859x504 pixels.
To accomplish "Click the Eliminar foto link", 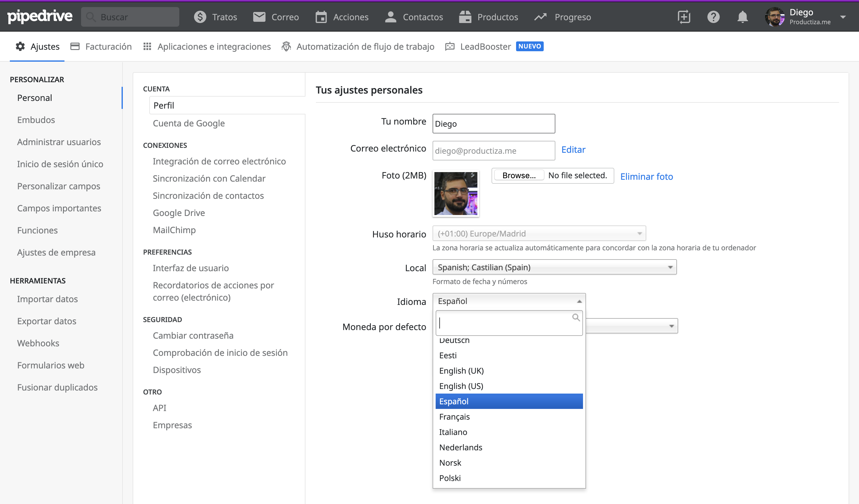I will click(646, 176).
